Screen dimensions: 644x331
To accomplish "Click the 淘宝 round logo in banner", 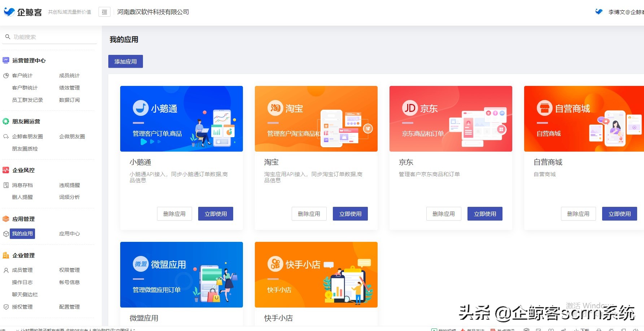I will click(x=275, y=108).
